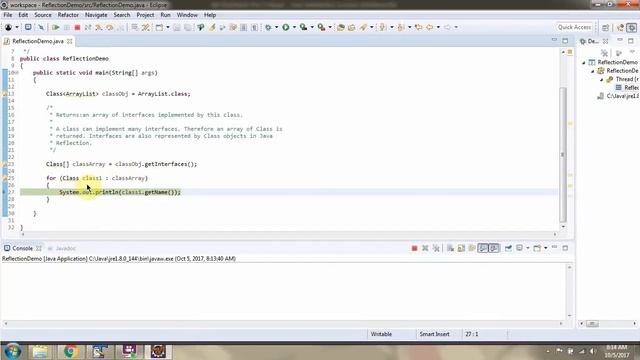Click the Writable status bar entry
Screen dimensions: 640x360
[x=381, y=334]
